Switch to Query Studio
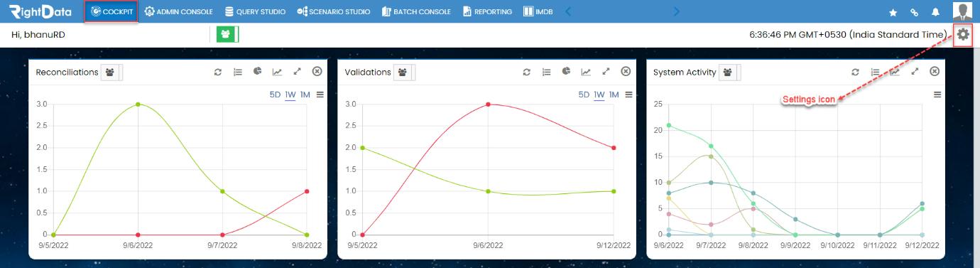 click(x=255, y=11)
